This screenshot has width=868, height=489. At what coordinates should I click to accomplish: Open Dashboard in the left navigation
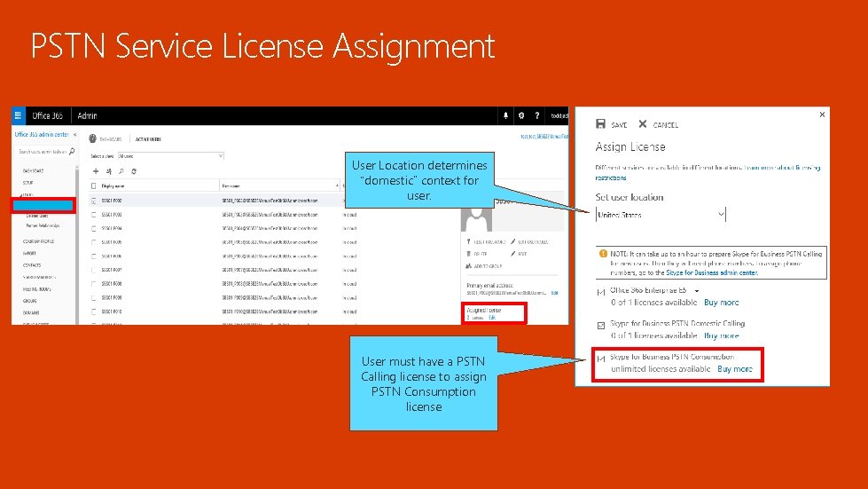(x=33, y=171)
